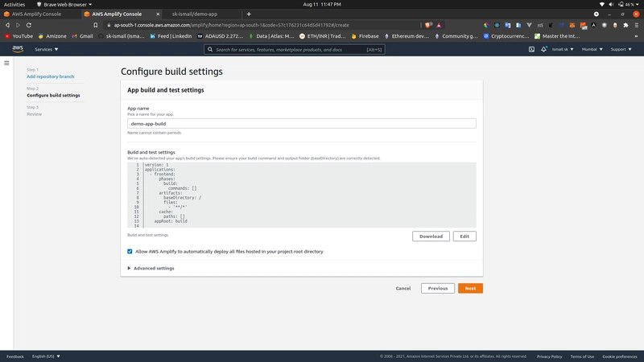Image resolution: width=644 pixels, height=362 pixels.
Task: Click the Brave Shields lion icon
Action: 428,25
